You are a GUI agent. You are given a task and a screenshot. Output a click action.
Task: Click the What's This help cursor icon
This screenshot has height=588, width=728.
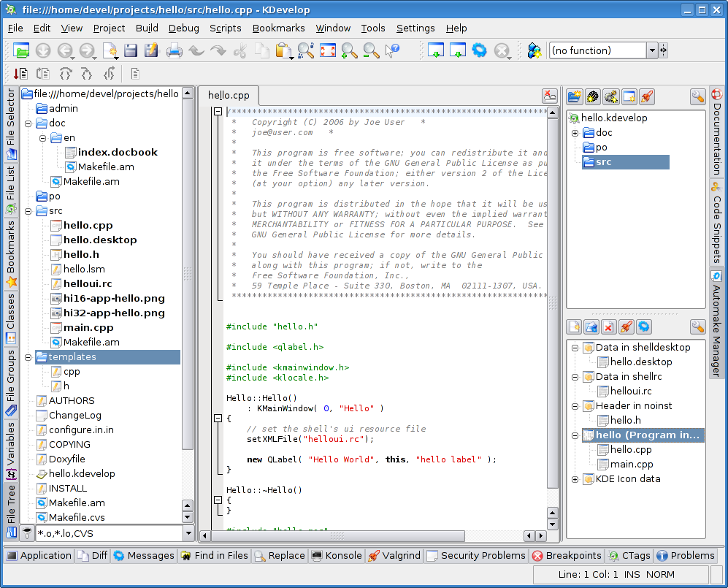click(392, 50)
